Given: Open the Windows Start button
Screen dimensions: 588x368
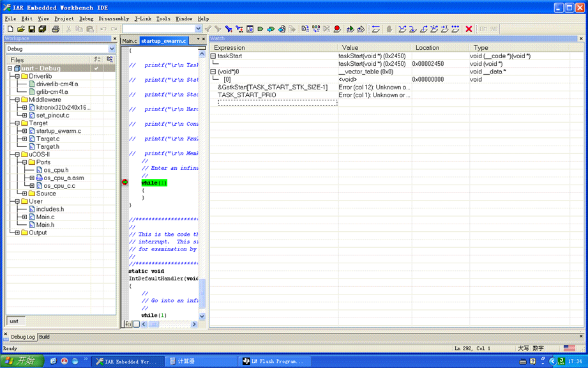Looking at the screenshot, I should point(22,361).
